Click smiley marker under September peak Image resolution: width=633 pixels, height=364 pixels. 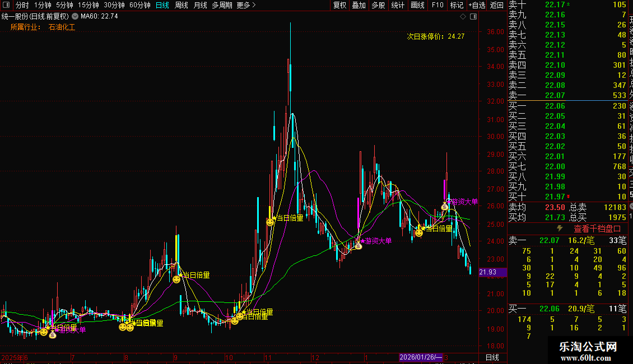(176, 279)
